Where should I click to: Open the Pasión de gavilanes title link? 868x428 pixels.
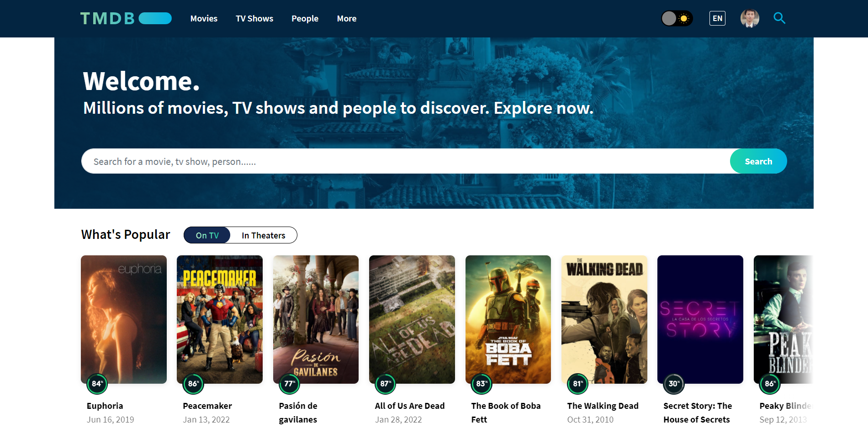coord(298,412)
